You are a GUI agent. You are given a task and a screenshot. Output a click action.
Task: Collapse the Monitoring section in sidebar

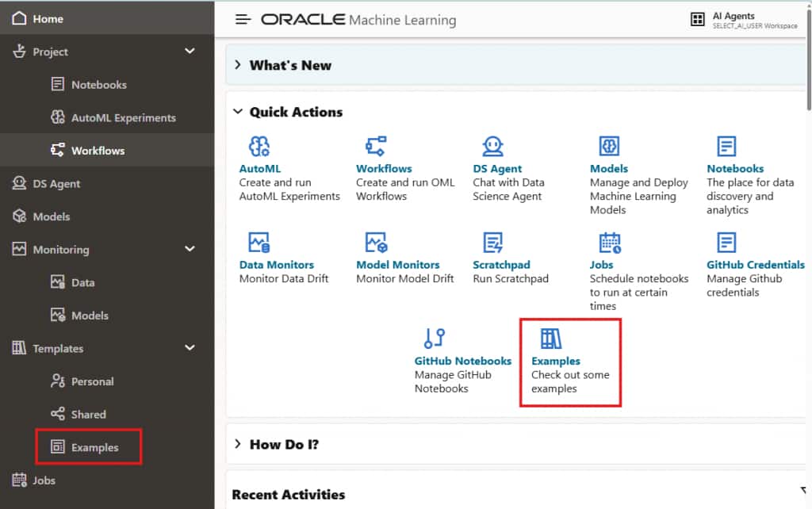tap(190, 249)
